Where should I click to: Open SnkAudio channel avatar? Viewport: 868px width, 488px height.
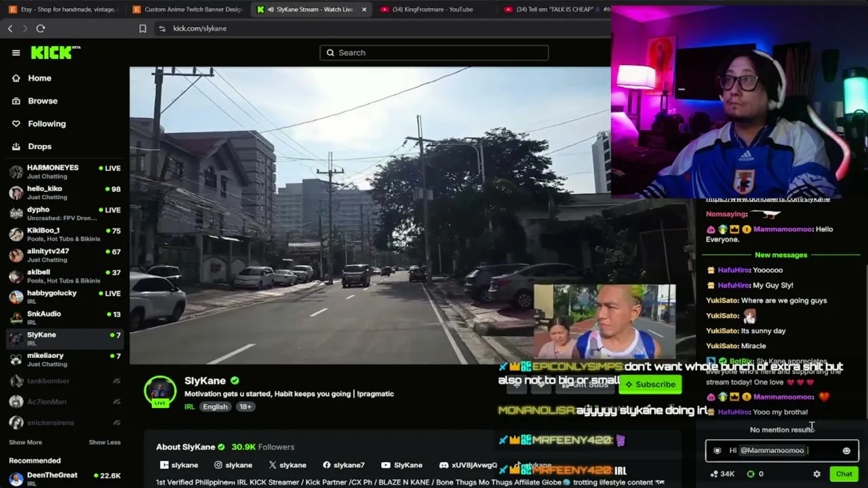coord(16,318)
